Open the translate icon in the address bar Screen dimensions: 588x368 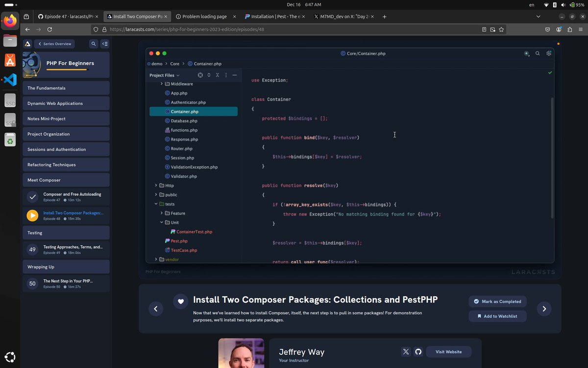coord(492,29)
